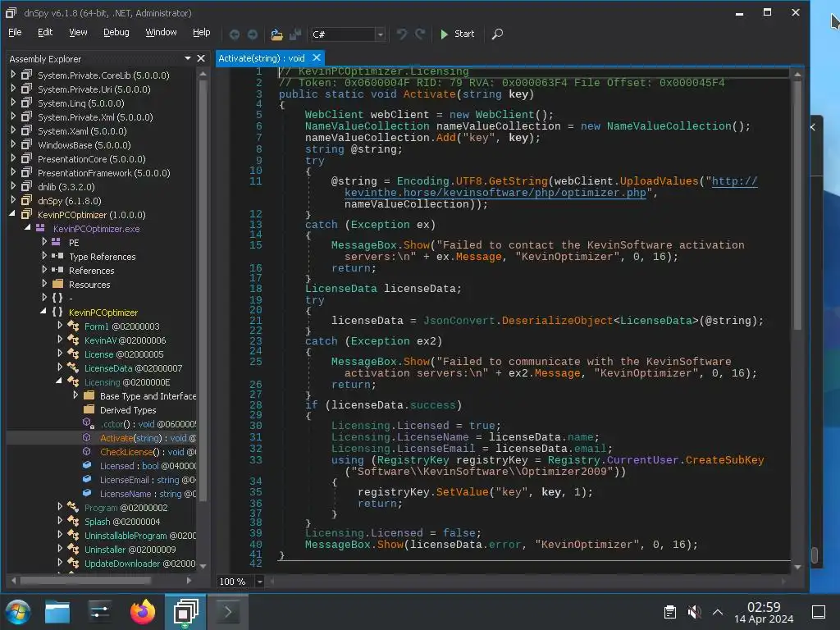The height and width of the screenshot is (630, 840).
Task: Select the CheckLicense() method
Action: tap(148, 452)
